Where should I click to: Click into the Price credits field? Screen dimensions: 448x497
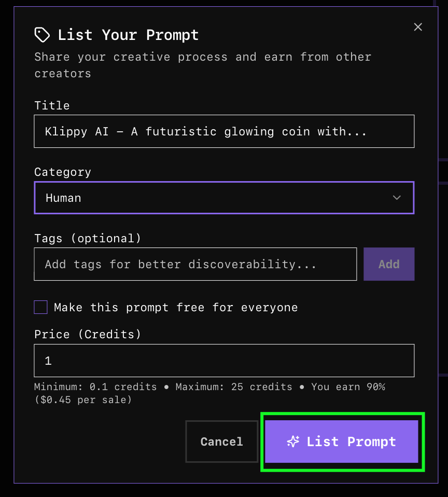(x=224, y=361)
